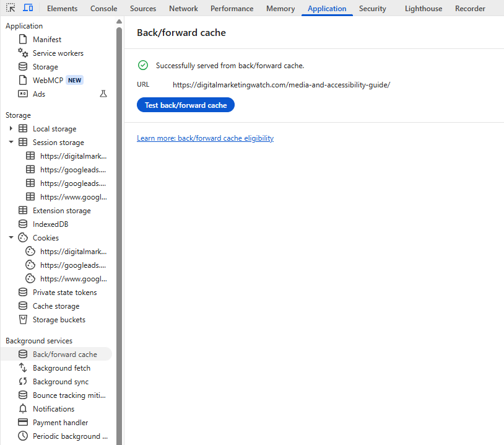Switch to the Network tab

pyautogui.click(x=183, y=8)
